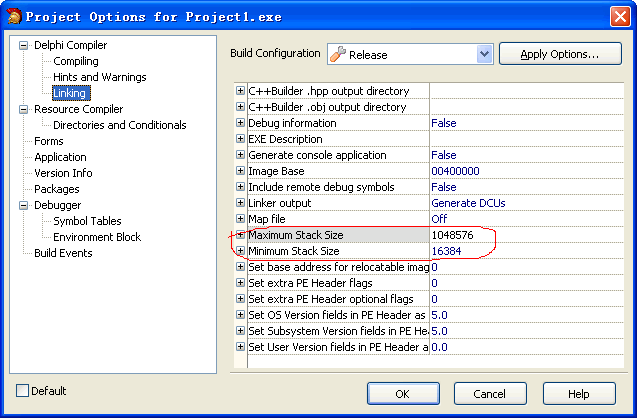Expand Set extra PE Header flags row
The image size is (637, 418).
click(240, 283)
